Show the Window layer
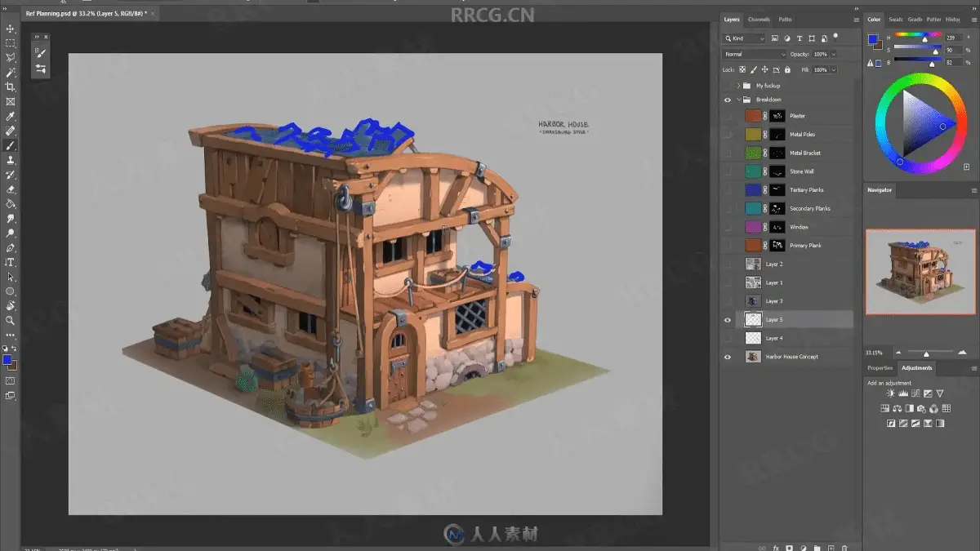Viewport: 980px width, 551px height. coord(728,227)
